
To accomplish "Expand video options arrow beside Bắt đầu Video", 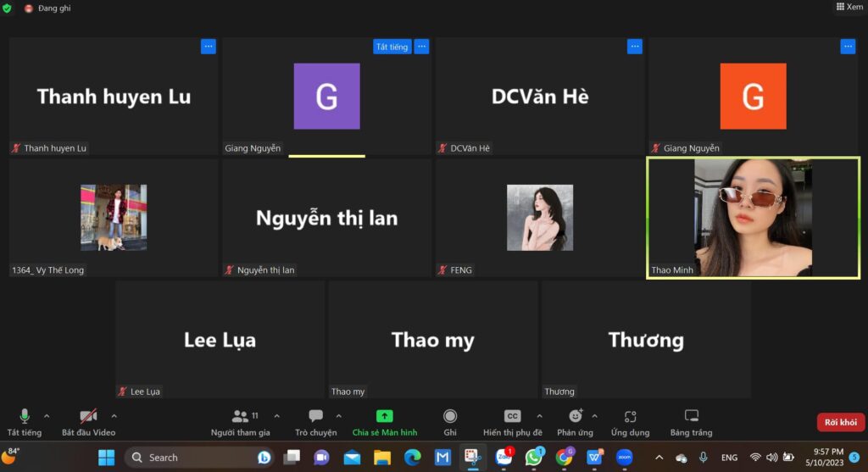I will tap(114, 416).
